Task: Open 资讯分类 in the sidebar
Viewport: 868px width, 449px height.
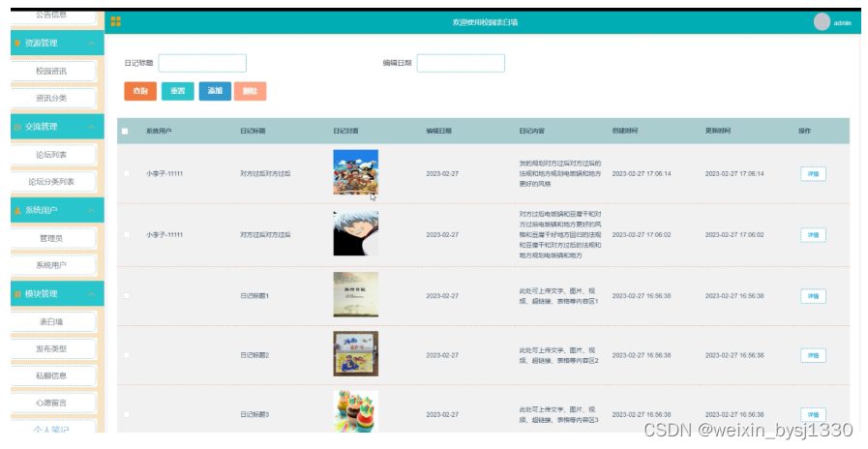Action: (x=53, y=98)
